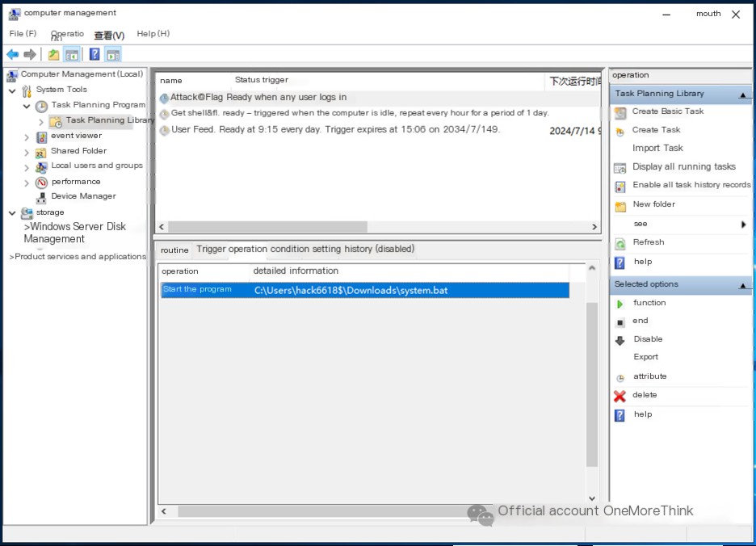Screen dimensions: 756x546
Task: Switch to the routine tab
Action: coord(174,250)
